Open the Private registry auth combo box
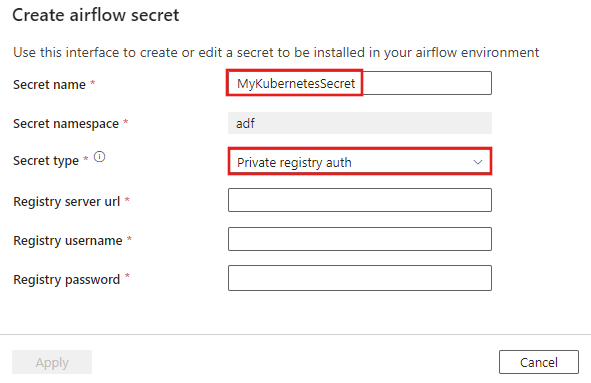Image resolution: width=591 pixels, height=383 pixels. point(360,162)
